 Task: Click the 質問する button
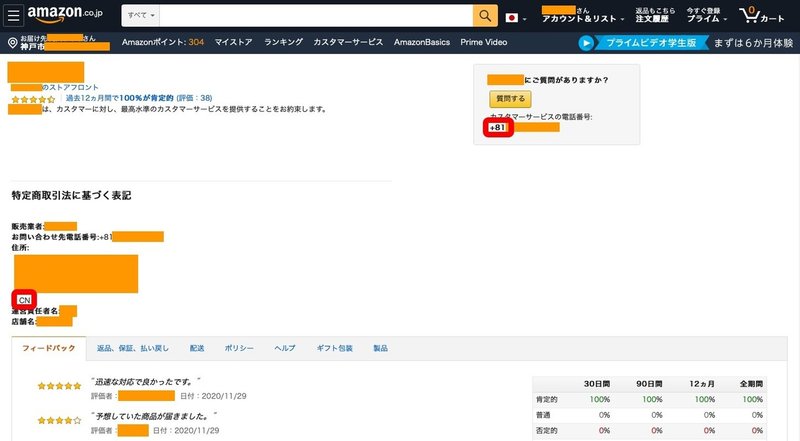tap(510, 99)
